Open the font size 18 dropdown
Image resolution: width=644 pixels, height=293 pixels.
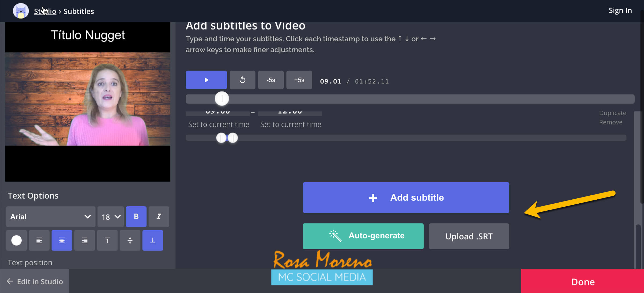[111, 217]
